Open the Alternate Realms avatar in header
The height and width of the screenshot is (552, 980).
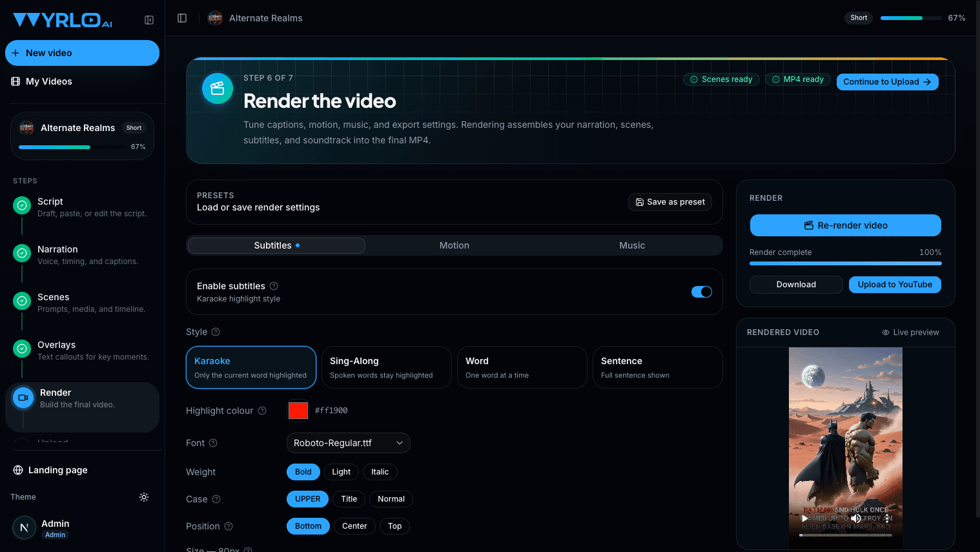(x=215, y=18)
